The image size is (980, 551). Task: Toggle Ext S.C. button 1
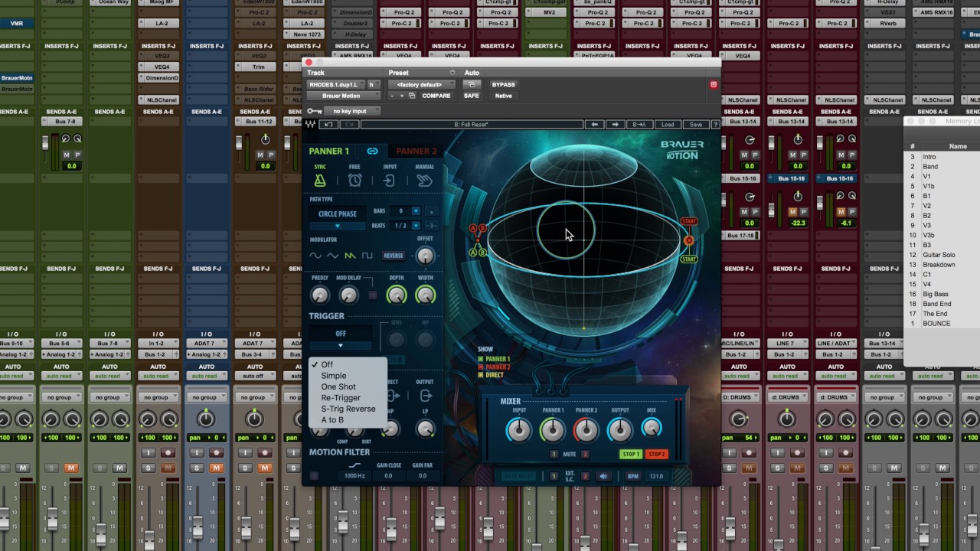pos(554,476)
